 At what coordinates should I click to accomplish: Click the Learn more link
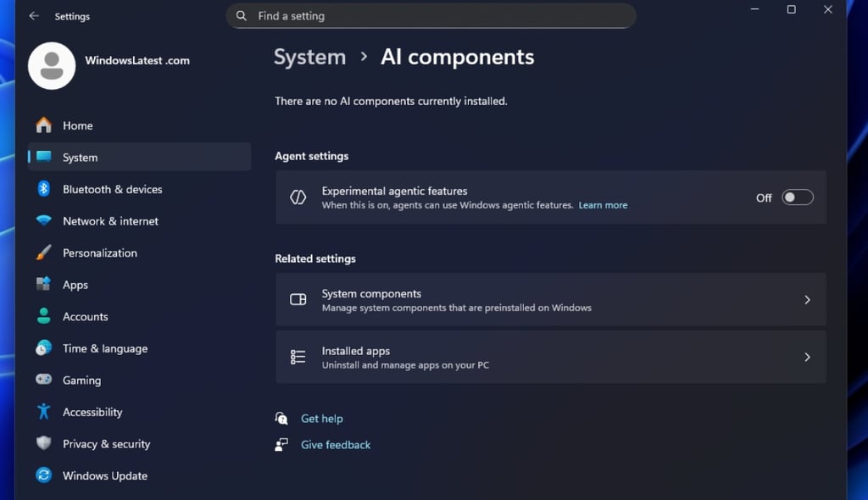tap(603, 205)
